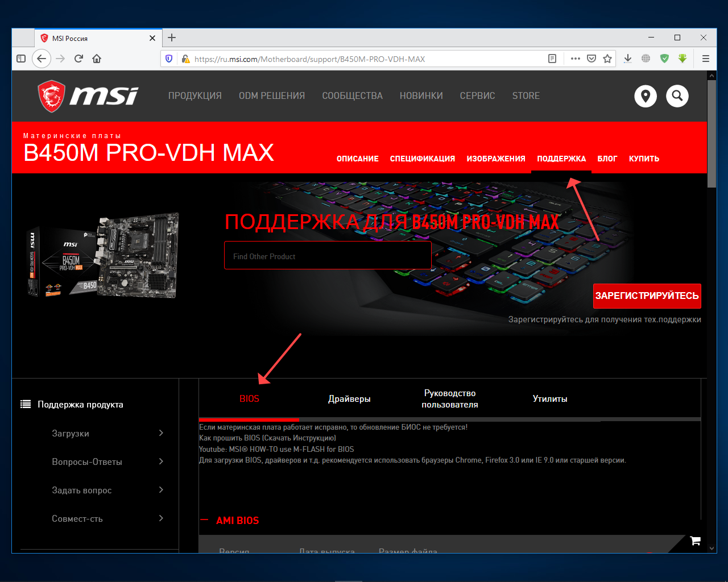Open the НОВИНКИ menu item
The width and height of the screenshot is (728, 582).
point(421,95)
